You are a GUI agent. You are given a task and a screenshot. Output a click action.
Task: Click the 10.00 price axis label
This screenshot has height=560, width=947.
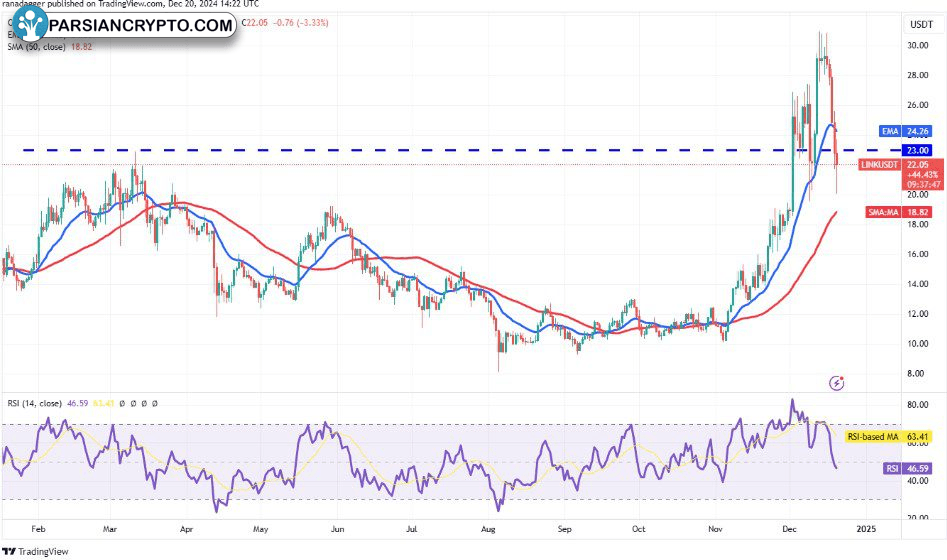click(917, 344)
